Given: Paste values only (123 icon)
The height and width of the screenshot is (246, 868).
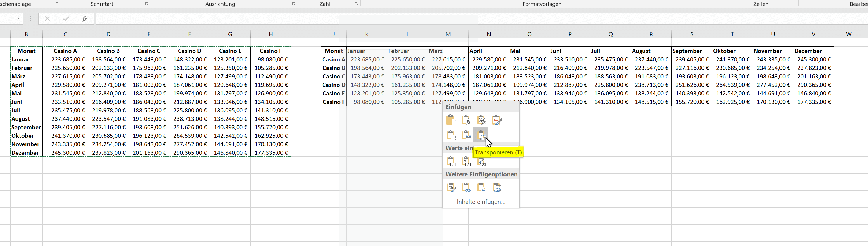Looking at the screenshot, I should (451, 161).
